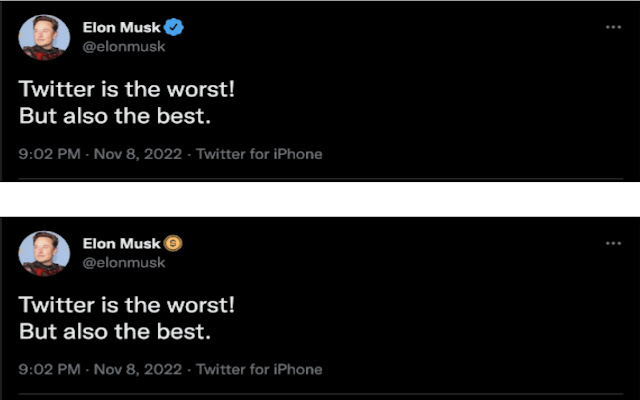640x400 pixels.
Task: Click @elonmusk handle in the lower tweet
Action: pos(122,262)
